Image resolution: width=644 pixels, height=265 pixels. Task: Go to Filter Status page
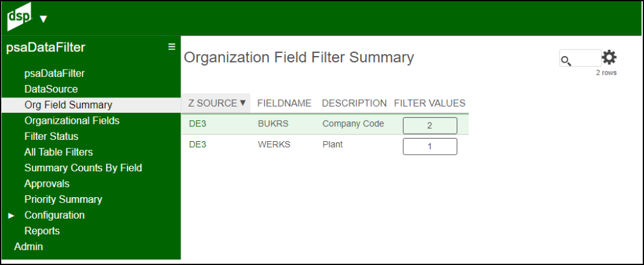pos(51,136)
